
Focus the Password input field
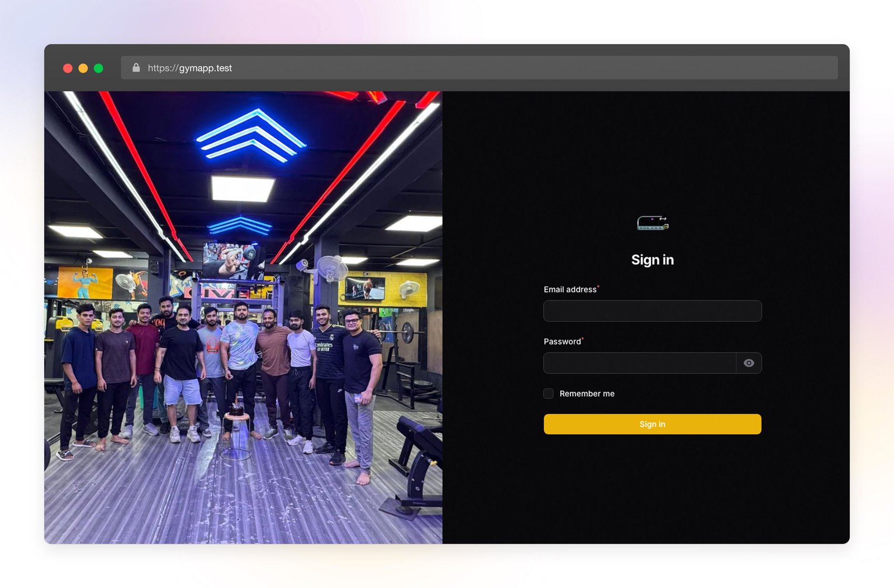click(x=639, y=363)
